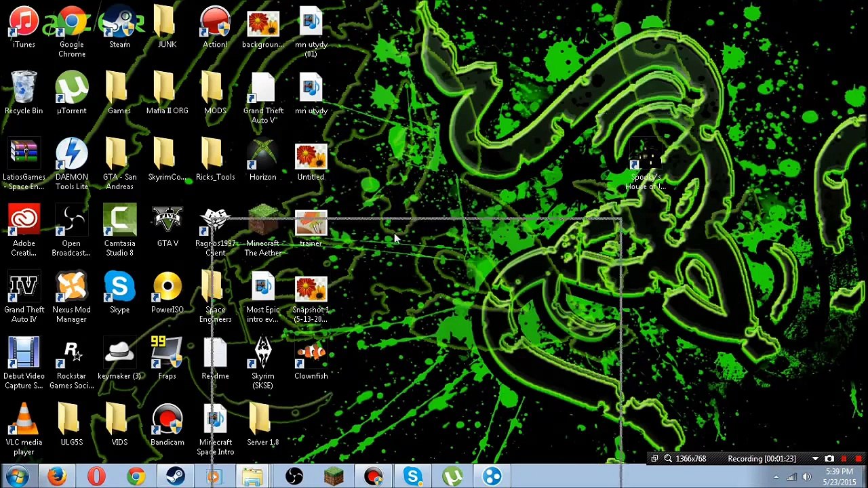The height and width of the screenshot is (488, 868).
Task: Select the Skyrim (SKSE) shortcut
Action: click(263, 364)
